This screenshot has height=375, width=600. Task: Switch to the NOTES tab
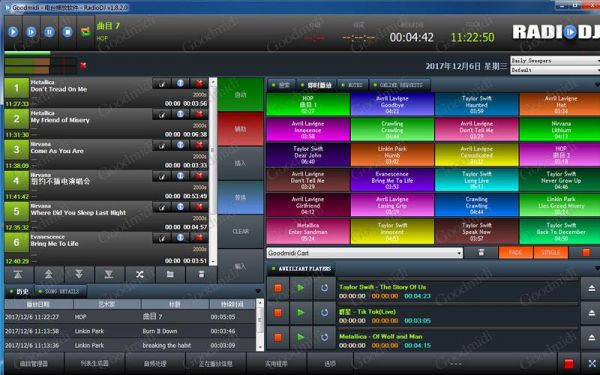click(352, 85)
